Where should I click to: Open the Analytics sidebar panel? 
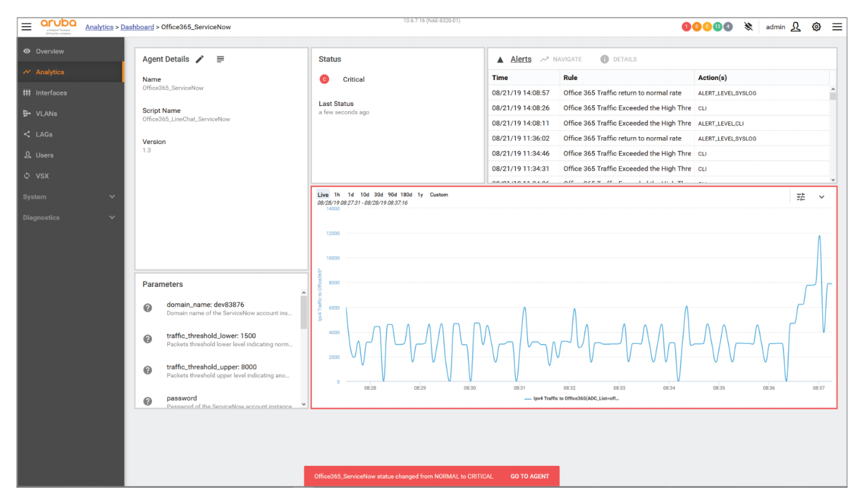click(x=51, y=72)
